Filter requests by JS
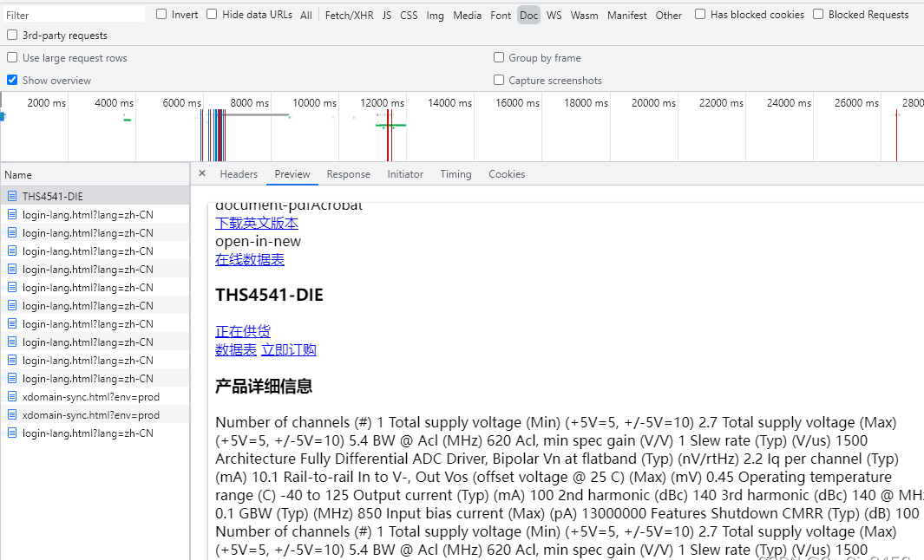This screenshot has width=924, height=560. pos(387,16)
